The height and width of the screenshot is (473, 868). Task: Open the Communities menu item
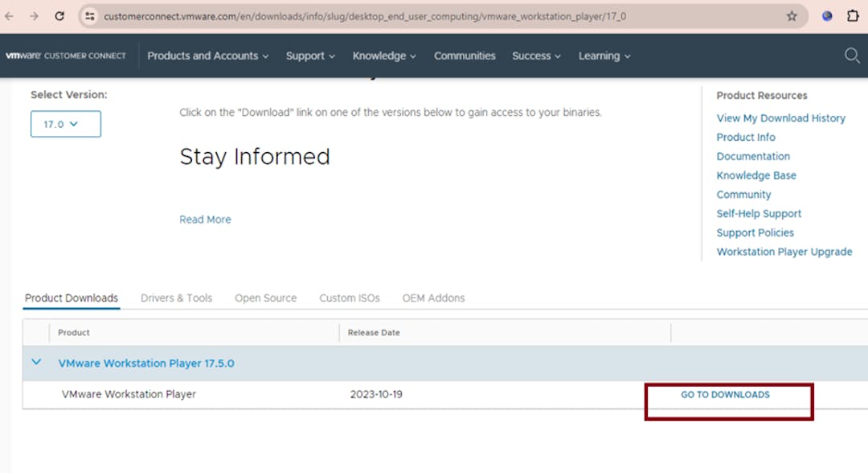(465, 56)
